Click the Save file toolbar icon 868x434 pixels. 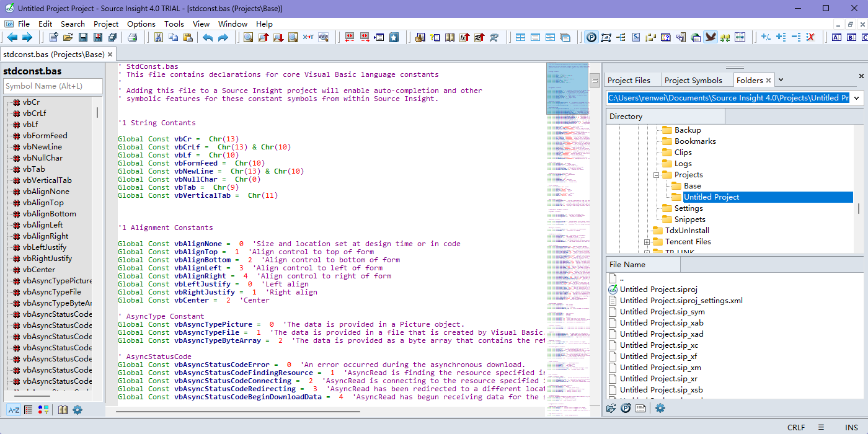[82, 38]
